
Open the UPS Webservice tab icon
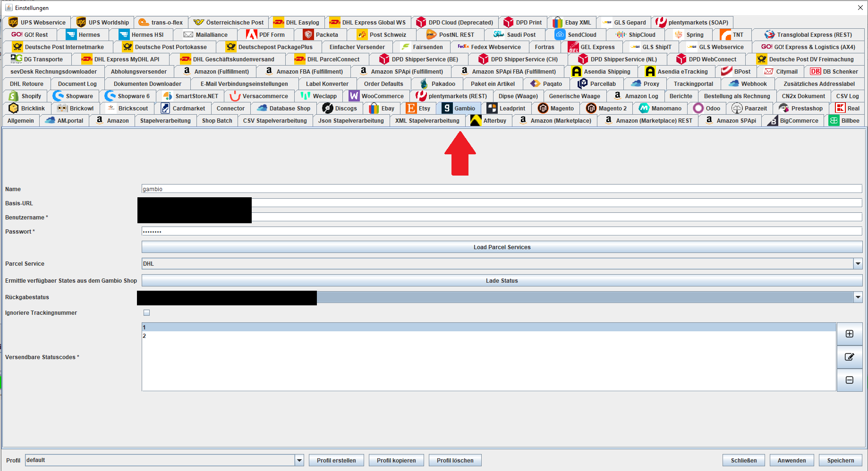[13, 22]
